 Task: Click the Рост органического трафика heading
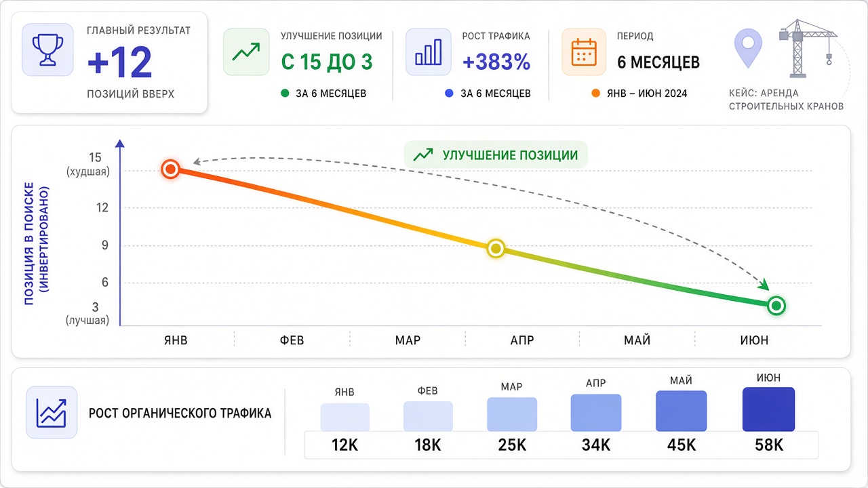[180, 413]
